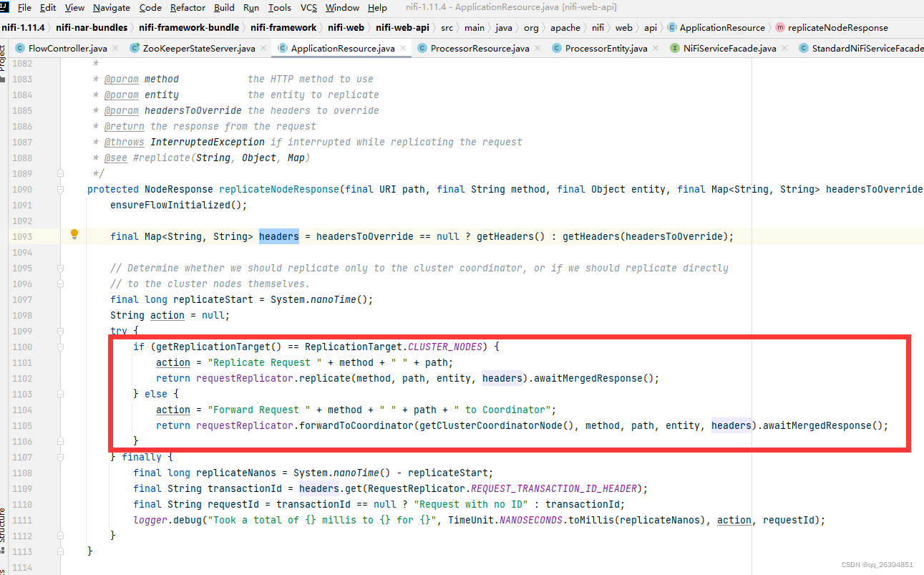Open the Help menu
924x575 pixels.
pos(377,8)
